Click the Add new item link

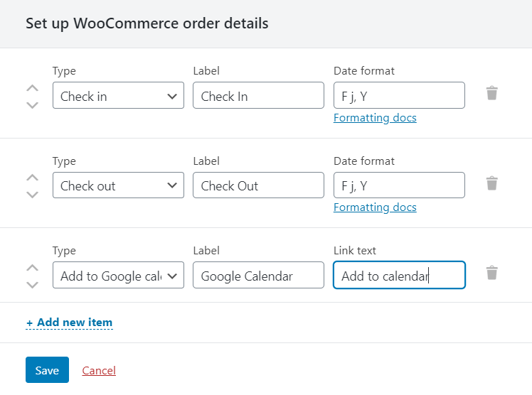pyautogui.click(x=69, y=322)
